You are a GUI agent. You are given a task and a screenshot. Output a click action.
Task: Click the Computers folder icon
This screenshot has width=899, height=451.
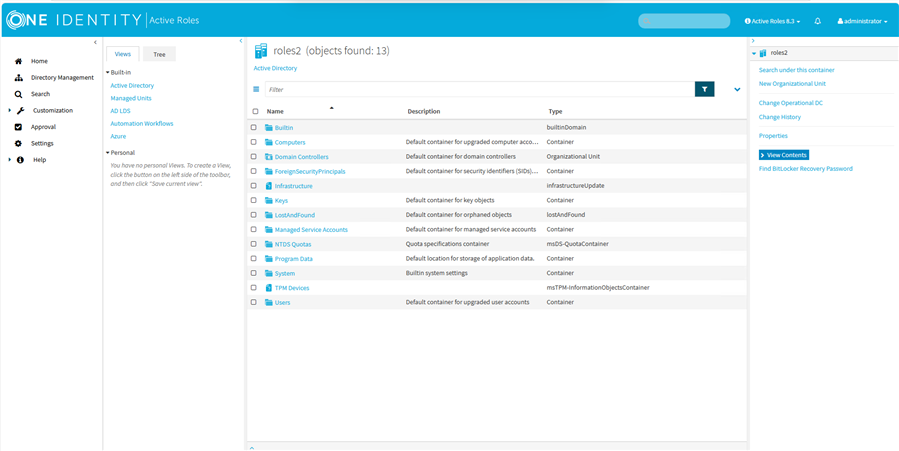click(269, 142)
